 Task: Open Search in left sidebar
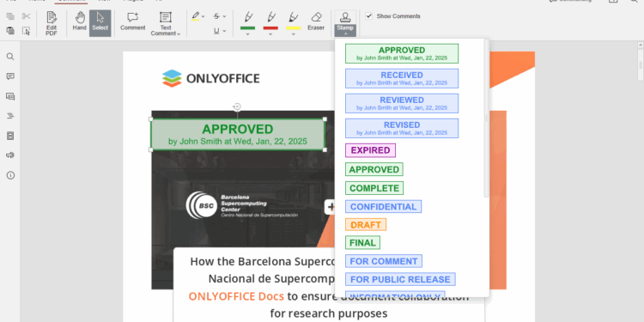click(10, 57)
